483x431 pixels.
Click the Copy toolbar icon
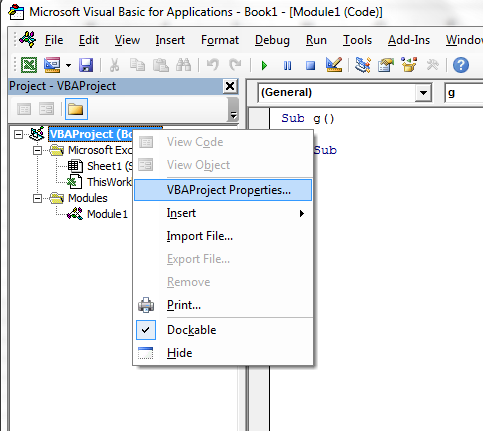pyautogui.click(x=137, y=65)
